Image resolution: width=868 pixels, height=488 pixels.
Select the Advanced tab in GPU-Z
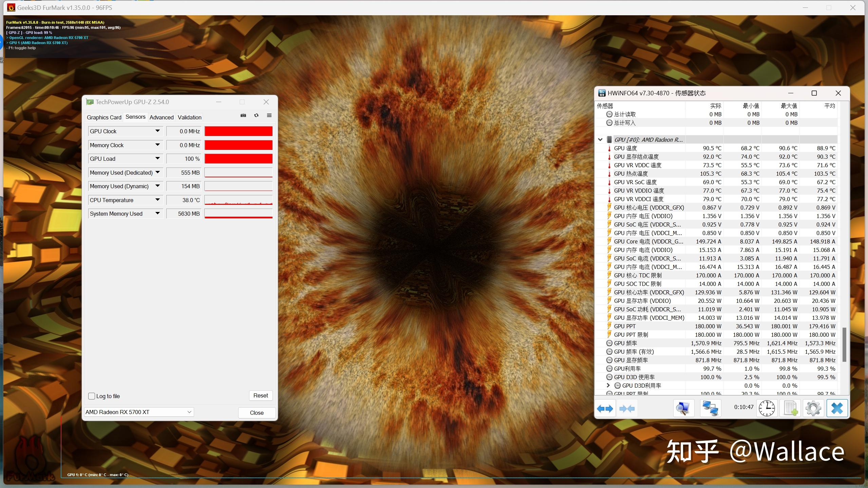(x=161, y=117)
